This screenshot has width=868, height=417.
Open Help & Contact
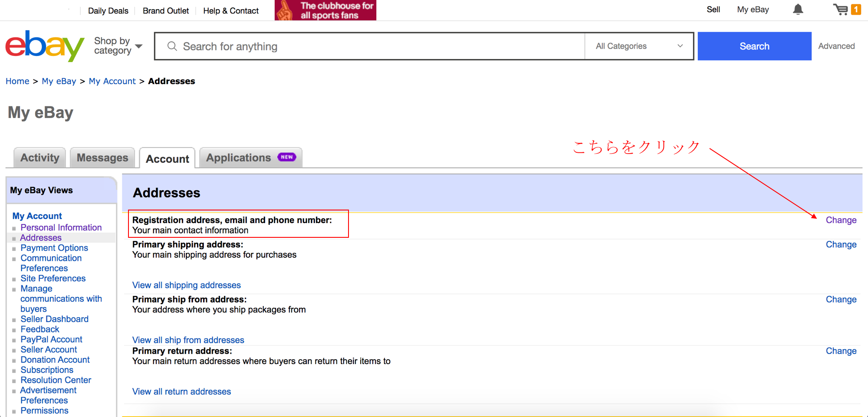coord(231,10)
